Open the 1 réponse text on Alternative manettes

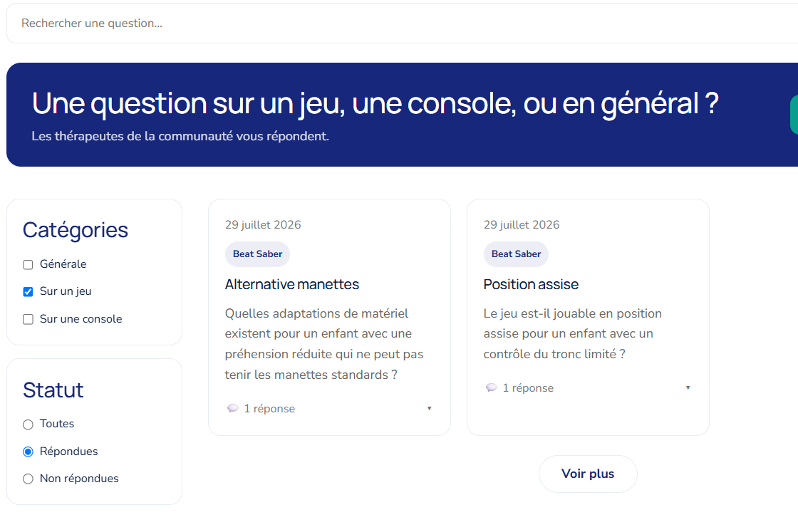pyautogui.click(x=269, y=408)
